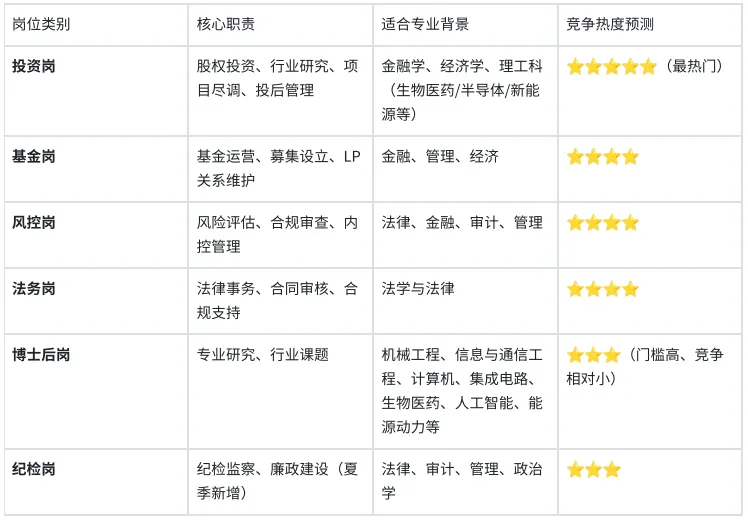Click the three stars in 纪检岗 row
This screenshot has height=521, width=748.
[594, 470]
